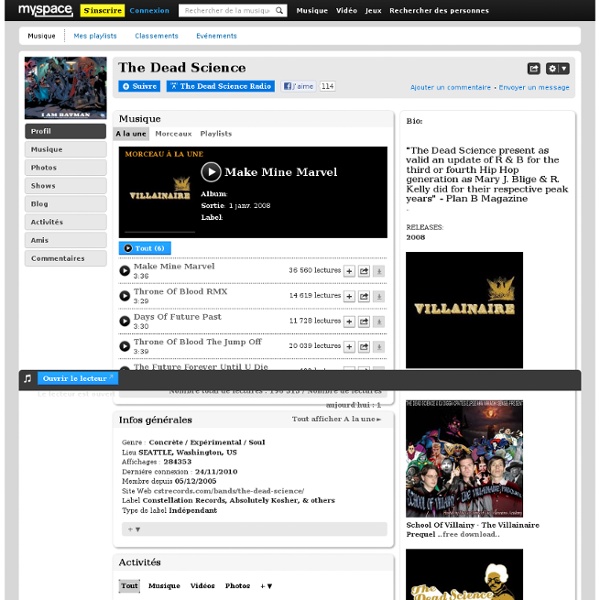The width and height of the screenshot is (600, 600).
Task: Open the gear settings dropdown
Action: coord(558,68)
